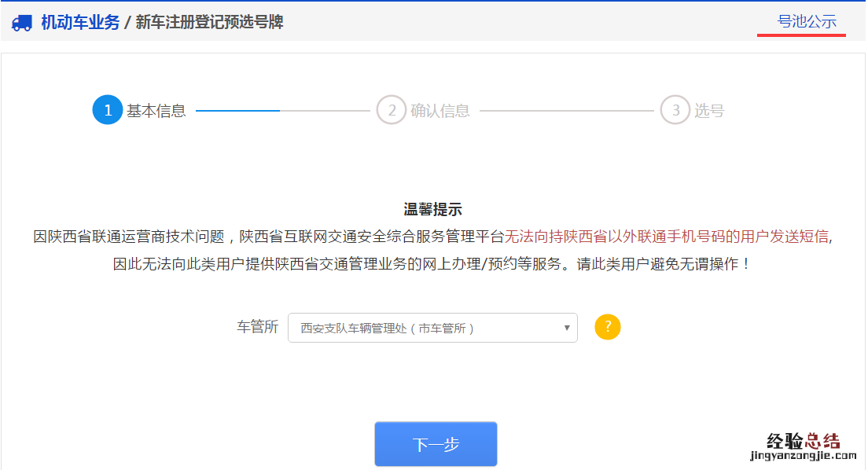Click the grayed step 2 circle
The image size is (868, 470).
click(x=391, y=110)
